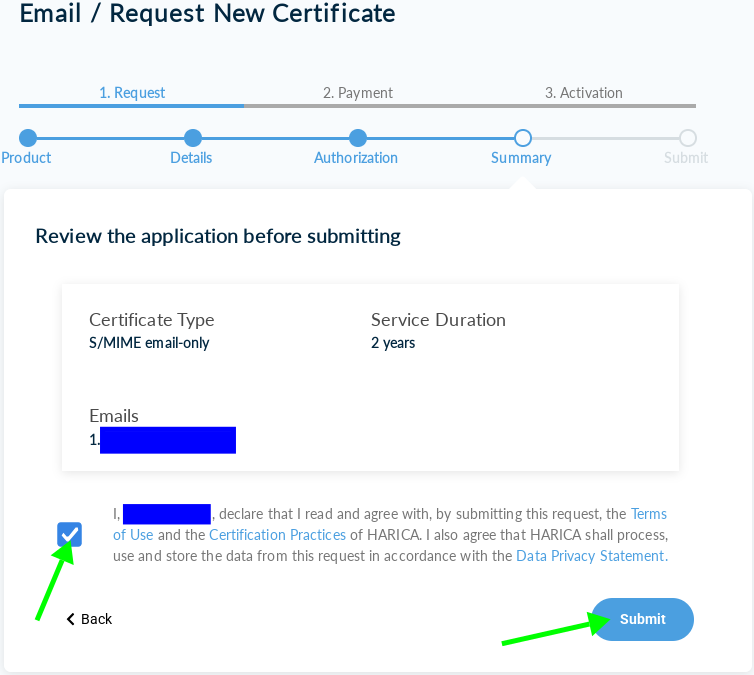Open the Terms of Use link
The height and width of the screenshot is (675, 754).
click(x=648, y=514)
